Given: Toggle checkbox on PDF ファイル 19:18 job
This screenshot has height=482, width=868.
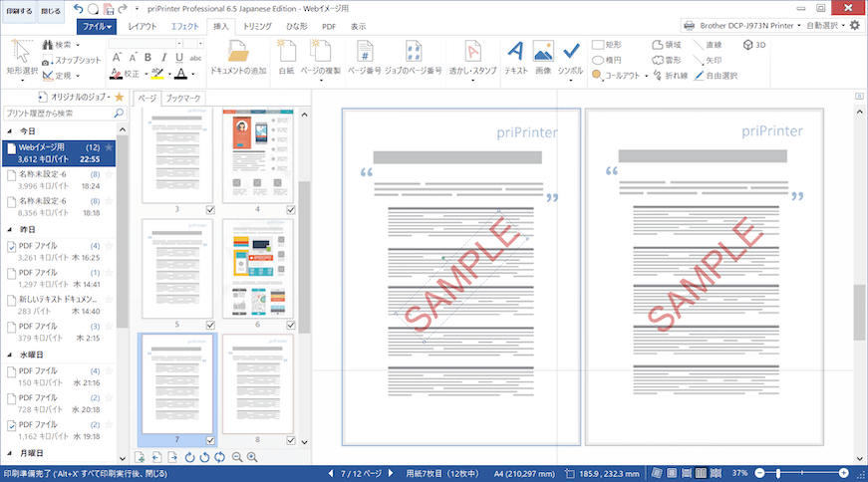Looking at the screenshot, I should coord(11,425).
